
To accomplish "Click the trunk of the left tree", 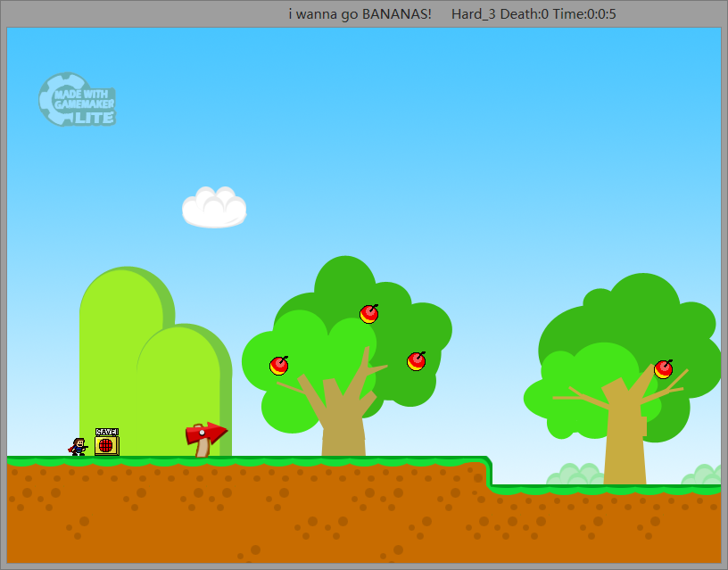I will click(x=343, y=428).
